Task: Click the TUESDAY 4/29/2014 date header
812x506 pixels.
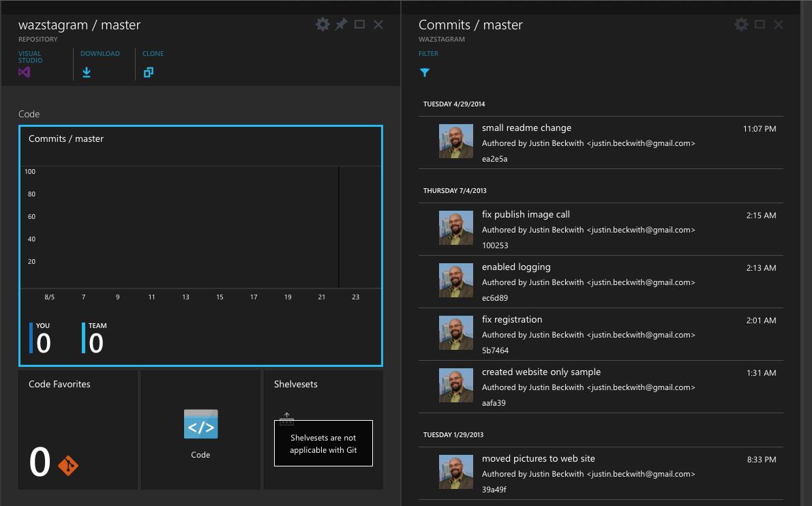Action: tap(454, 104)
